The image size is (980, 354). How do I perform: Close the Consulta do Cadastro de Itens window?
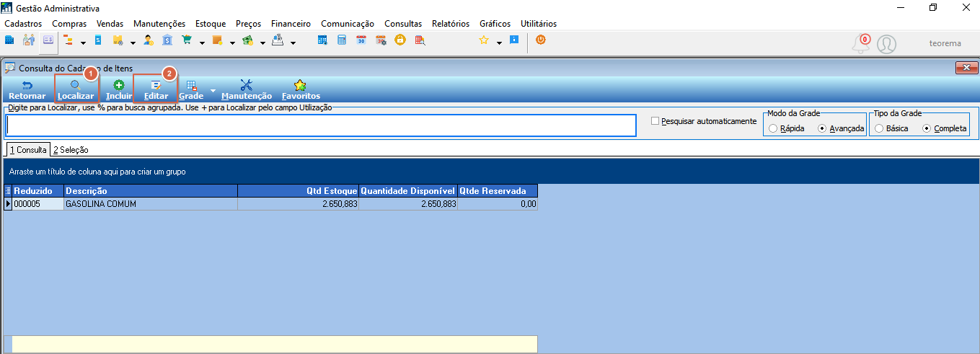click(966, 68)
